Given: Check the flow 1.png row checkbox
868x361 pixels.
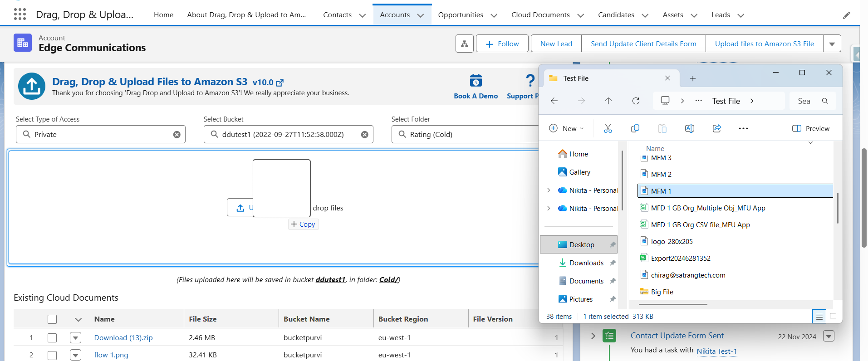Looking at the screenshot, I should pos(52,355).
